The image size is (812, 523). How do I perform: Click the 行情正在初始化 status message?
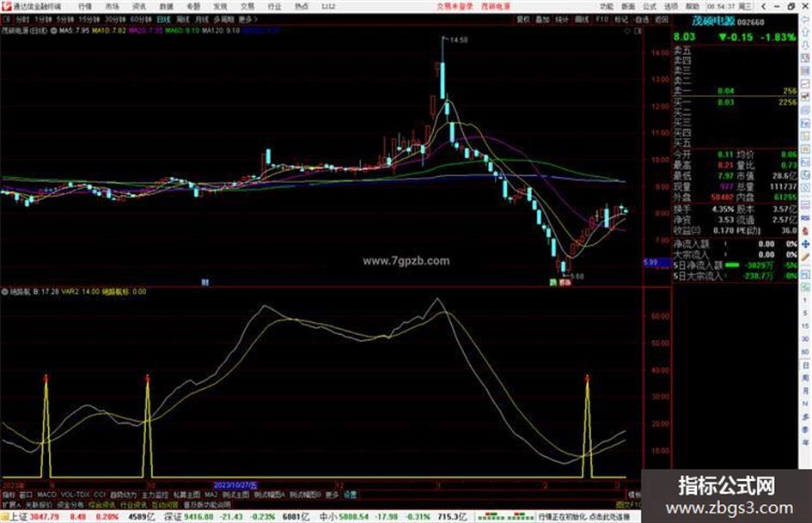[584, 517]
